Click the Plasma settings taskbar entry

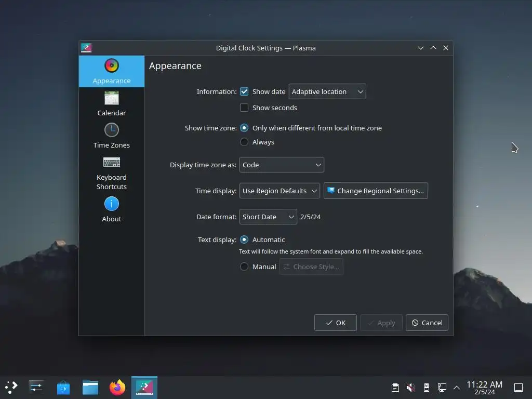click(144, 387)
